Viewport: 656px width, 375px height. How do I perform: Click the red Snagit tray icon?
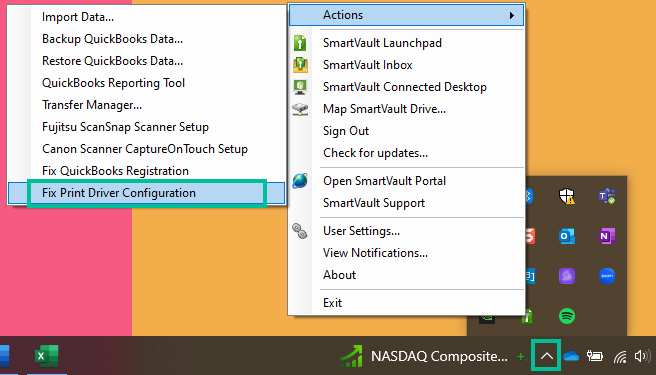pos(530,236)
